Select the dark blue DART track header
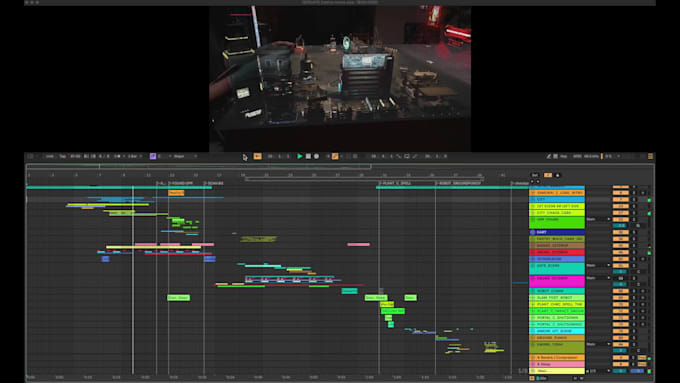Screen dimensions: 680x383 pos(557,232)
